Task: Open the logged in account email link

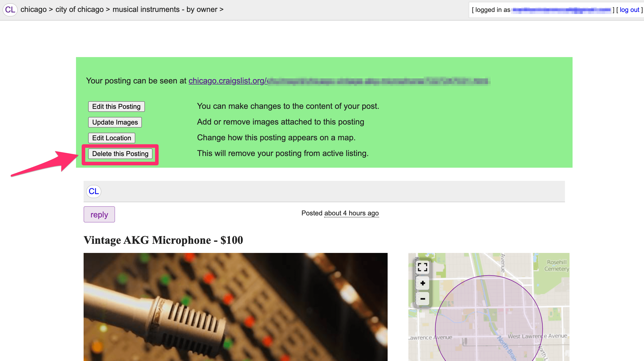Action: (x=561, y=10)
